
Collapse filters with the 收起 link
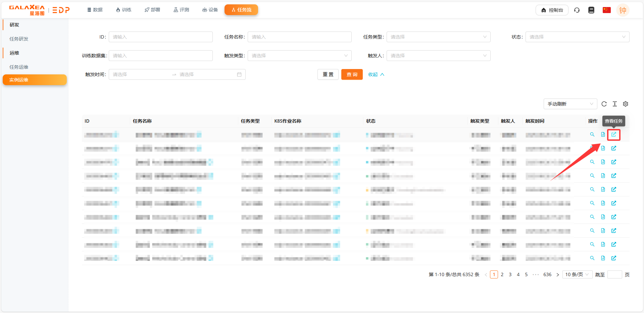(x=376, y=74)
